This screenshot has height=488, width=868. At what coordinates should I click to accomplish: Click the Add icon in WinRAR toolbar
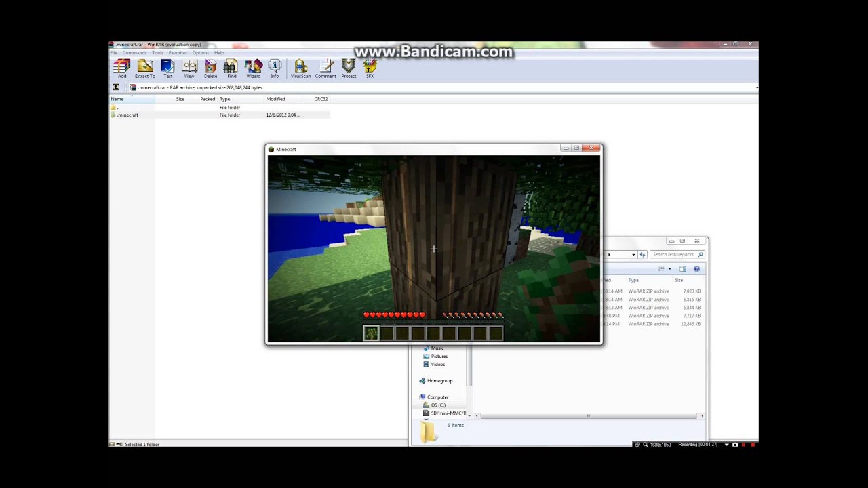pyautogui.click(x=122, y=68)
